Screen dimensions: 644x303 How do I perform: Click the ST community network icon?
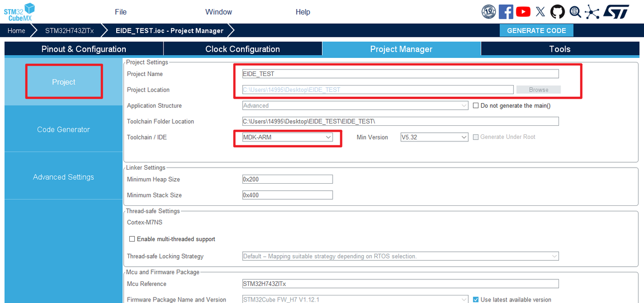tap(592, 12)
